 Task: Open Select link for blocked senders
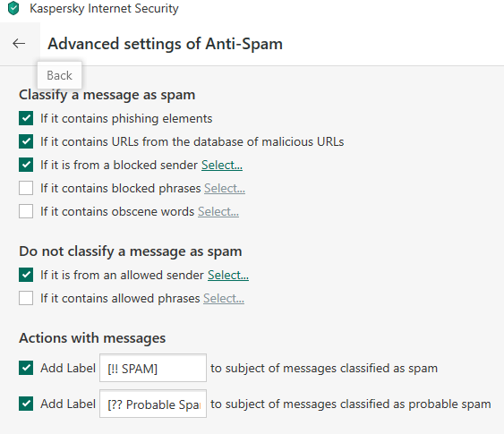tap(222, 166)
